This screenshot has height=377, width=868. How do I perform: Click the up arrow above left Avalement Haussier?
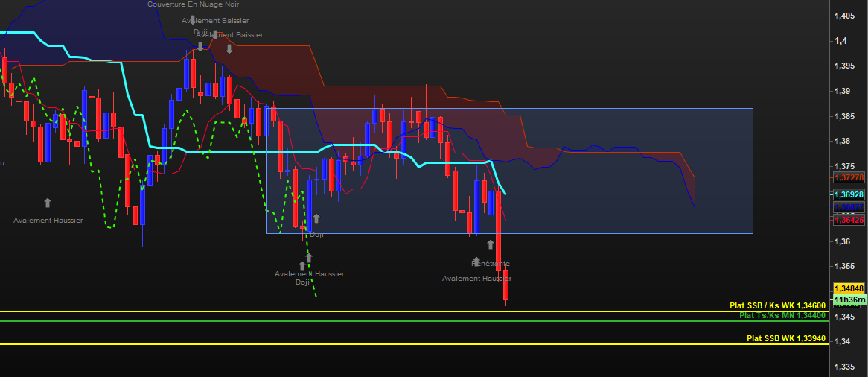(48, 203)
